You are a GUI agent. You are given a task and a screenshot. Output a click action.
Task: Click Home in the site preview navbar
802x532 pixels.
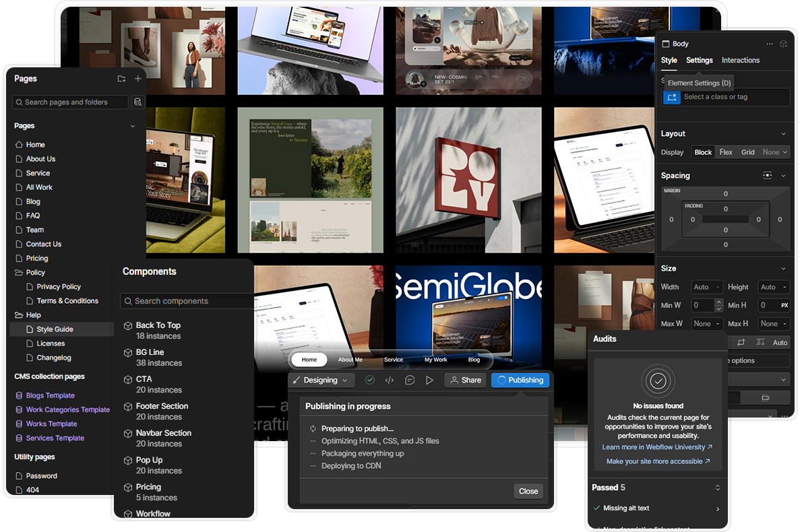[x=309, y=360]
